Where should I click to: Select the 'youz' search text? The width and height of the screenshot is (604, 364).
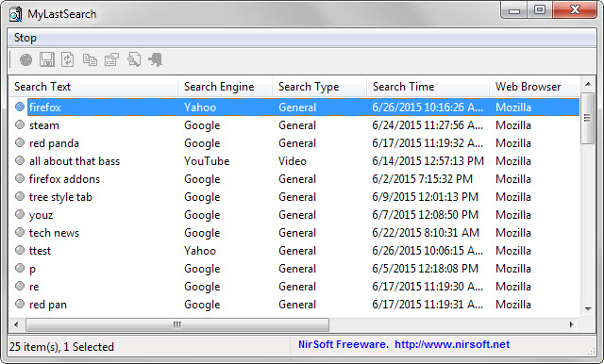click(41, 215)
